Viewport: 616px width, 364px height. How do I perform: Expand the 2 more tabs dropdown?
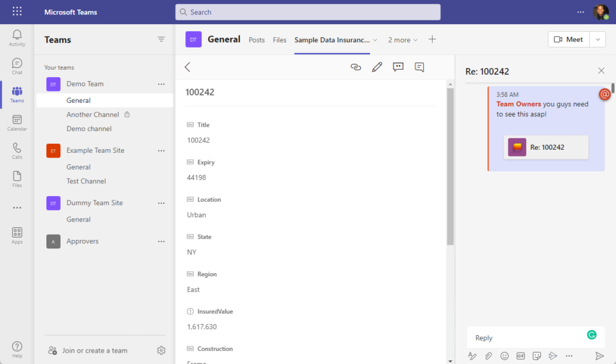click(x=403, y=40)
